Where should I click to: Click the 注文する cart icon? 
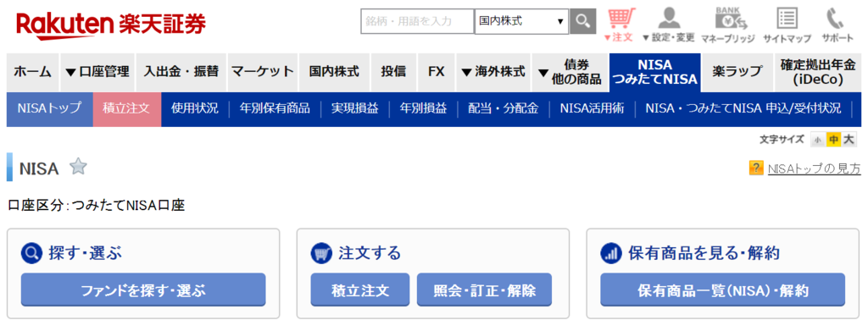(321, 253)
